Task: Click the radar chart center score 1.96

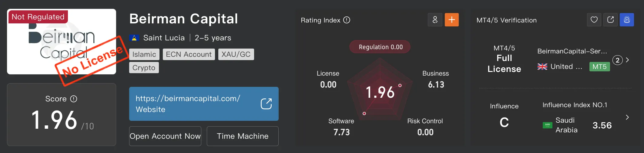Action: point(380,92)
